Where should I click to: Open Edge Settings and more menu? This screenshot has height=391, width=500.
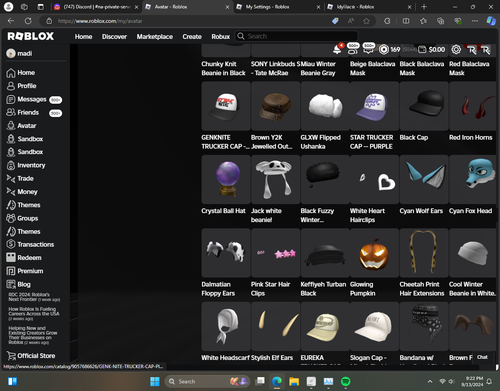tap(475, 21)
